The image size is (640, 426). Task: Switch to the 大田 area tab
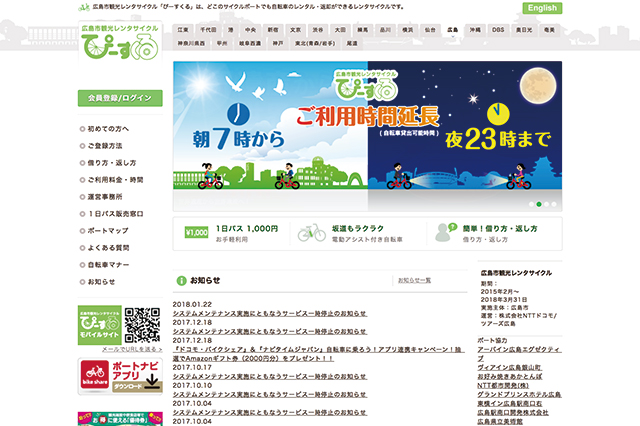click(340, 30)
